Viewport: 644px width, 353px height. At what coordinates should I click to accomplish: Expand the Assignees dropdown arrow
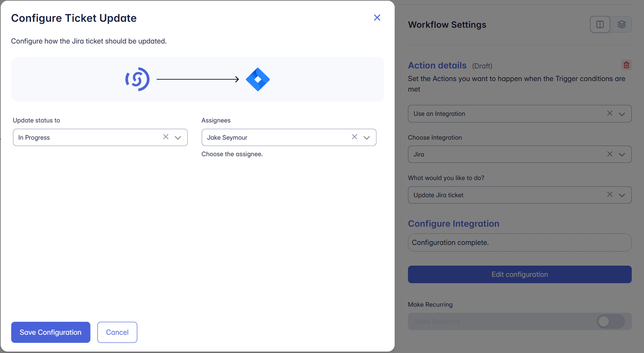coord(366,138)
